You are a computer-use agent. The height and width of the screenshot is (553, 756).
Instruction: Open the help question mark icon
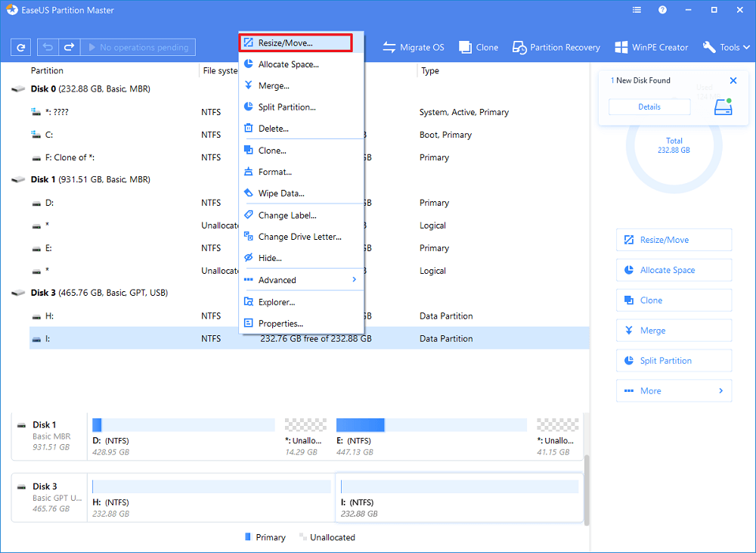662,10
